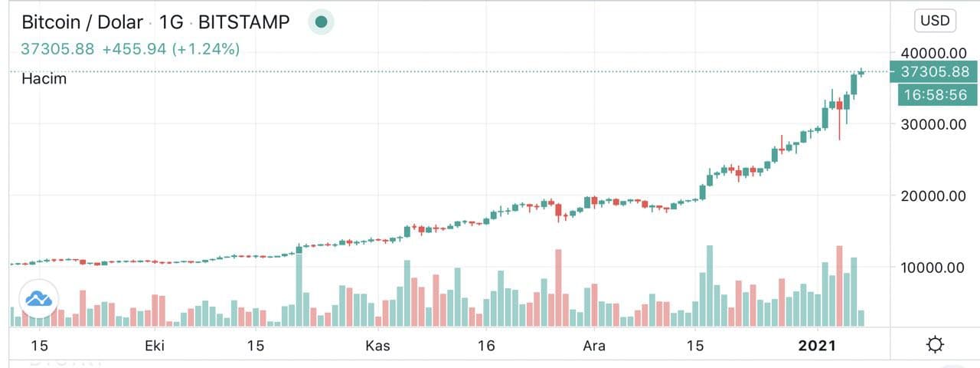Image resolution: width=980 pixels, height=368 pixels.
Task: Open chart settings gear icon
Action: (935, 345)
